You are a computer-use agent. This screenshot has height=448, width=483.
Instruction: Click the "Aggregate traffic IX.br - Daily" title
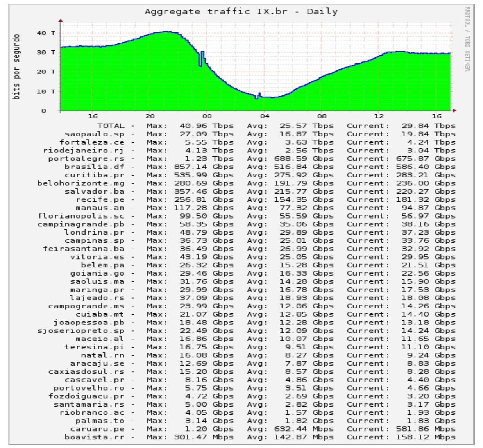(241, 11)
